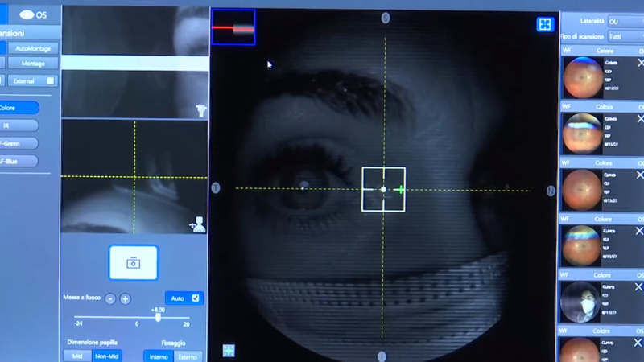The height and width of the screenshot is (362, 644).
Task: Delete the first fundus image with X
Action: (641, 63)
